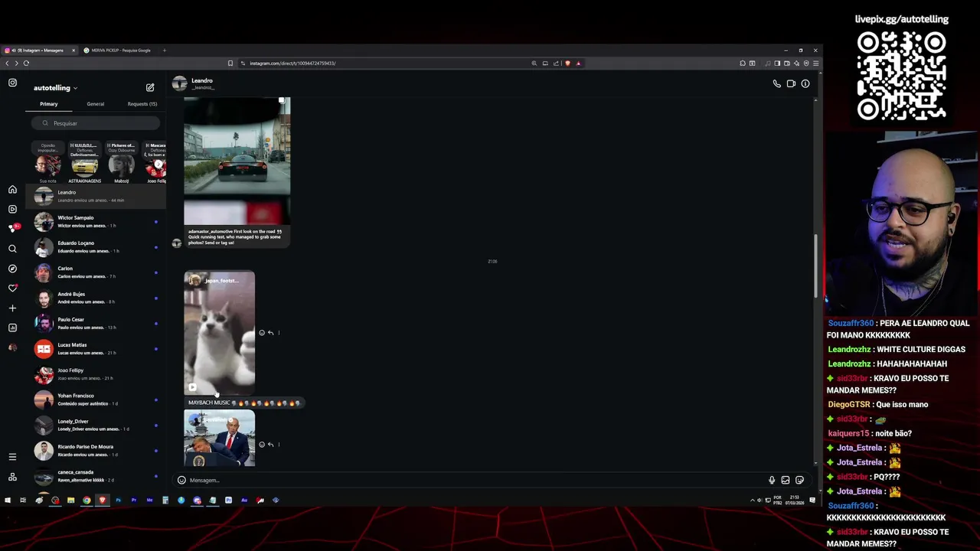This screenshot has width=980, height=551.
Task: Open André Bujes conversation
Action: (x=96, y=298)
